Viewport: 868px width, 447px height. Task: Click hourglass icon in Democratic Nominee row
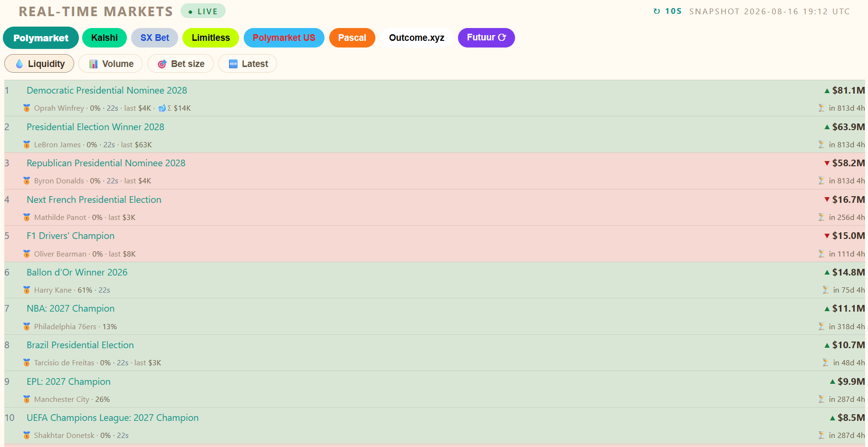821,108
